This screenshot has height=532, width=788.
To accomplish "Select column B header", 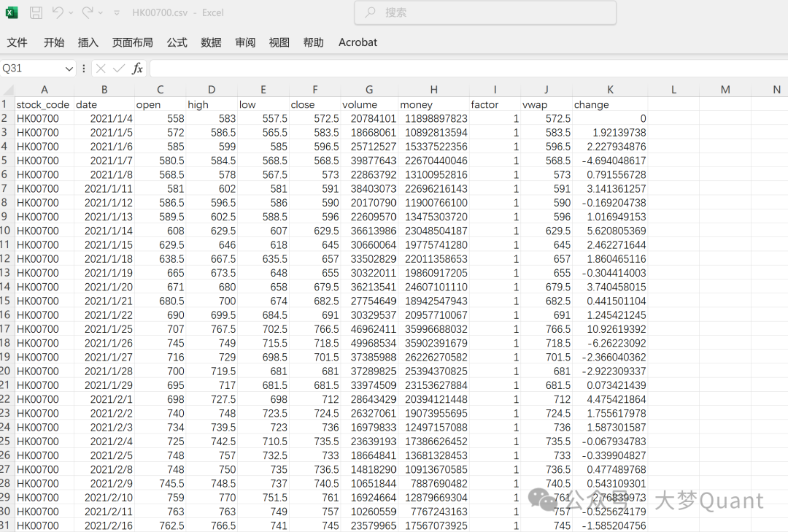I will click(x=104, y=90).
